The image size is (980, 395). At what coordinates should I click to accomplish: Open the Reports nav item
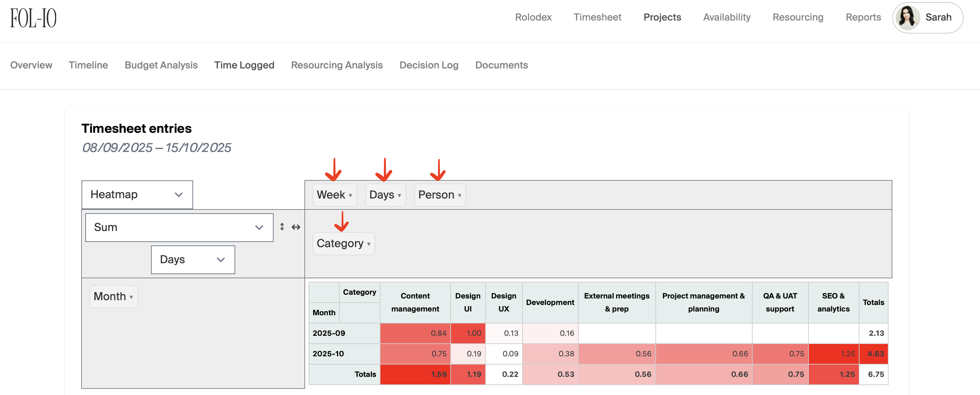863,17
